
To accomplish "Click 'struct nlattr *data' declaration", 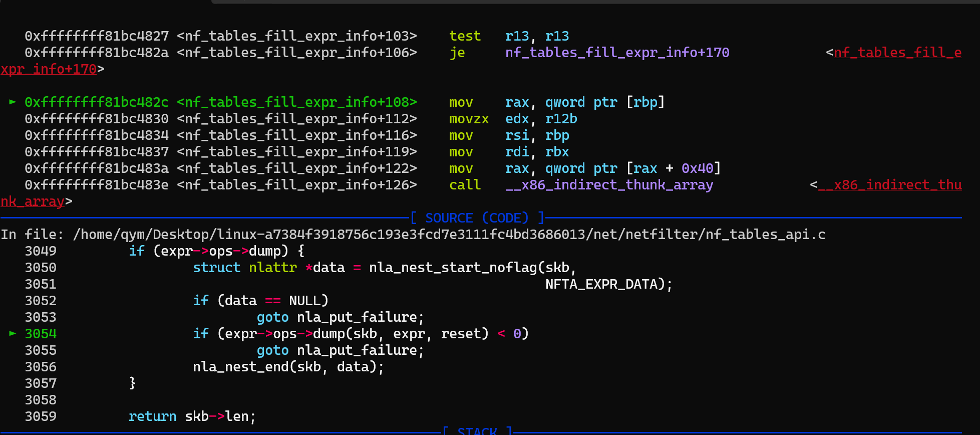I will point(269,268).
